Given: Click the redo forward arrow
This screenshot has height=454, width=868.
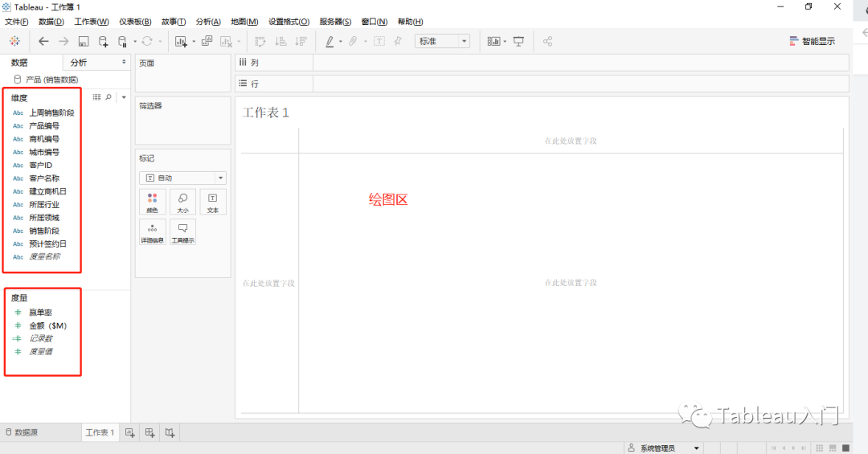Looking at the screenshot, I should 63,41.
